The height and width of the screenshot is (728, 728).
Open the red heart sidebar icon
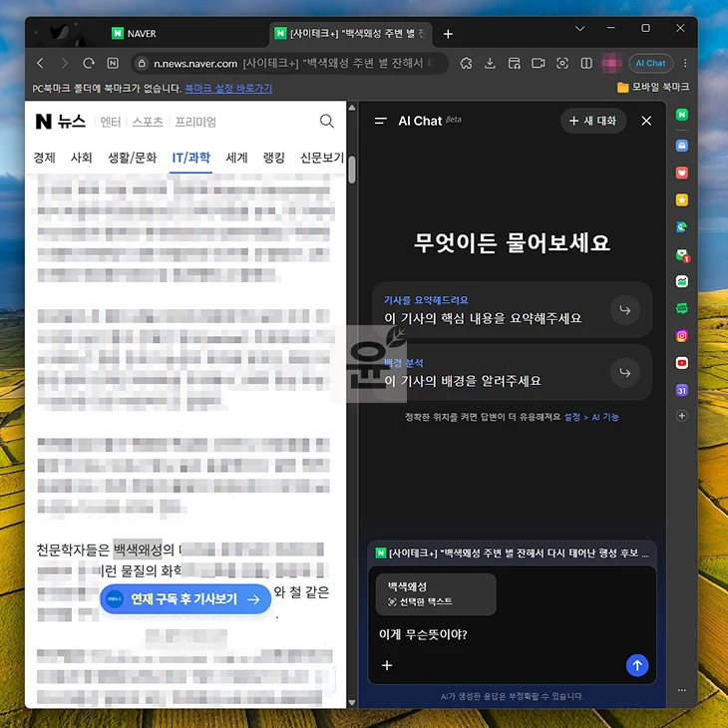coord(681,173)
